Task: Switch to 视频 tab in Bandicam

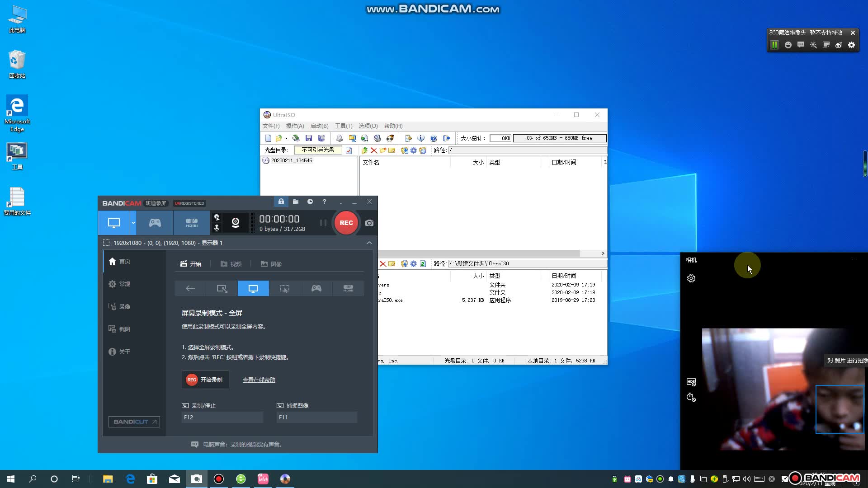Action: point(231,264)
